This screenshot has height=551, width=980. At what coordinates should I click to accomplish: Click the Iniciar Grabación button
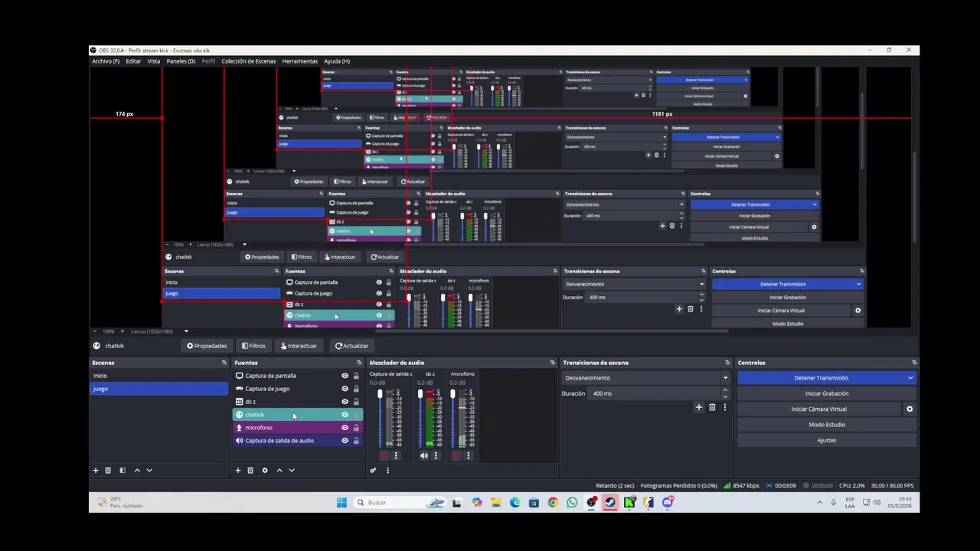click(827, 393)
